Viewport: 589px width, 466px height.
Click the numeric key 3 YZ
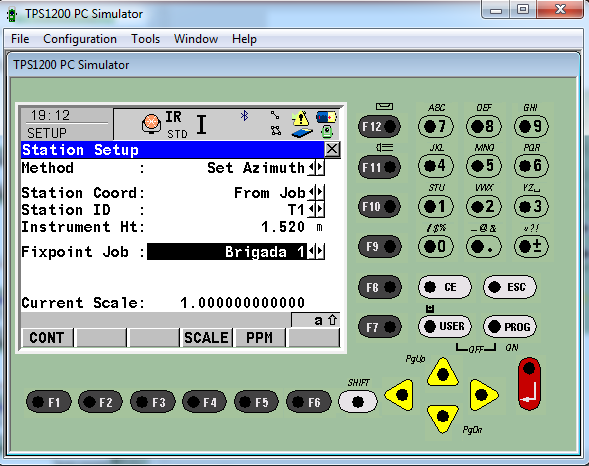pyautogui.click(x=531, y=206)
